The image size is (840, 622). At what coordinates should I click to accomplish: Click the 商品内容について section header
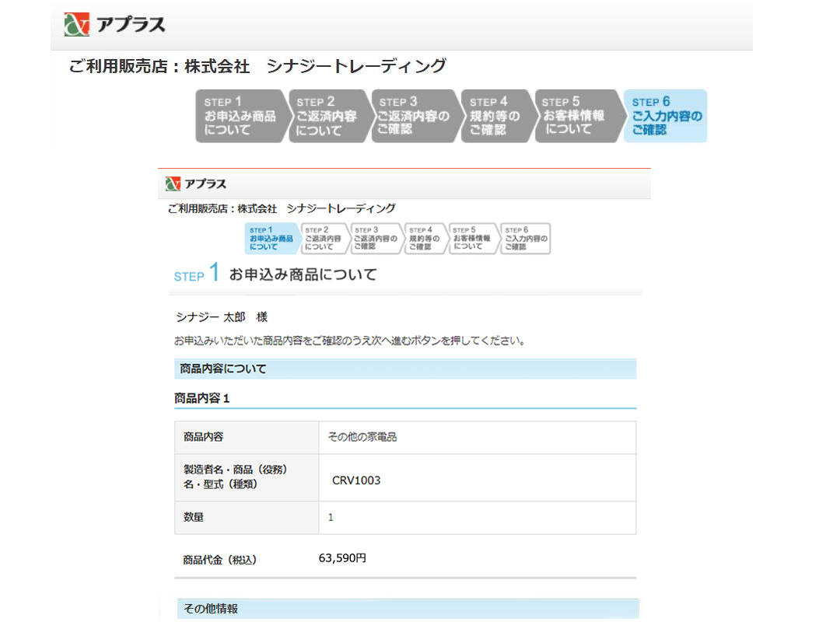coord(405,369)
